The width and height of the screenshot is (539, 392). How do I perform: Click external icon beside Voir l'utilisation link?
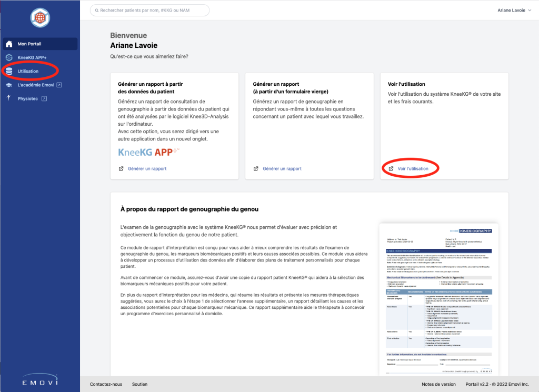coord(391,169)
